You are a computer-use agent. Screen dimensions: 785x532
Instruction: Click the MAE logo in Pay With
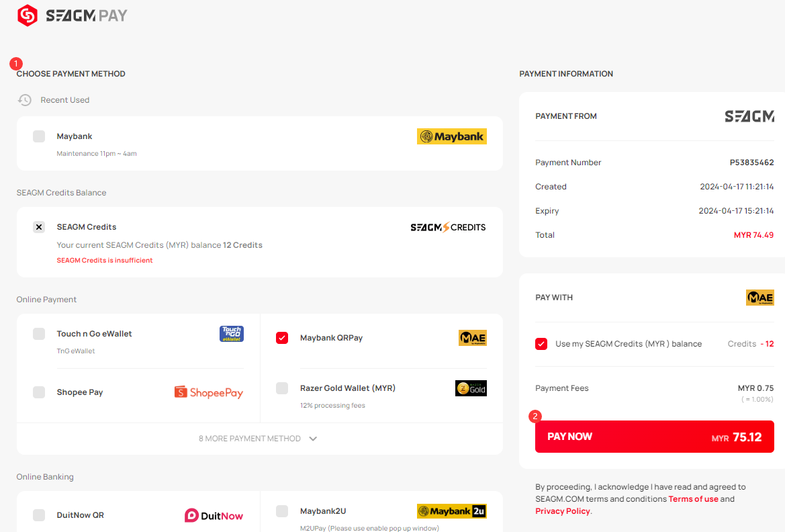pyautogui.click(x=760, y=298)
